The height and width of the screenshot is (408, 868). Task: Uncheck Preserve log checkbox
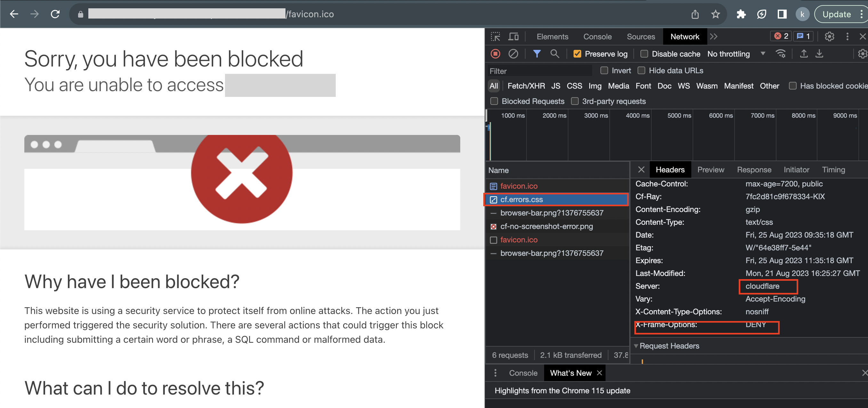click(x=577, y=54)
